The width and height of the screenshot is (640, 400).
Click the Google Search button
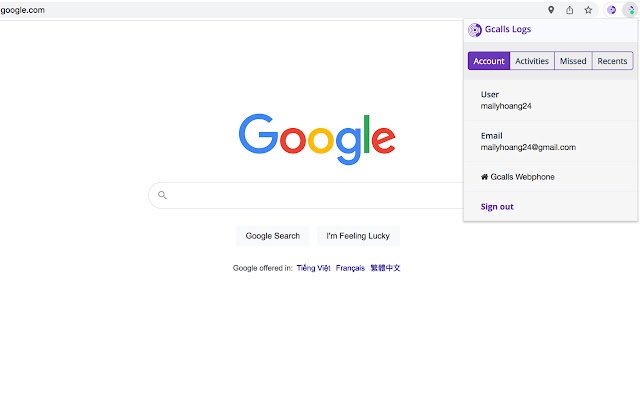tap(273, 236)
